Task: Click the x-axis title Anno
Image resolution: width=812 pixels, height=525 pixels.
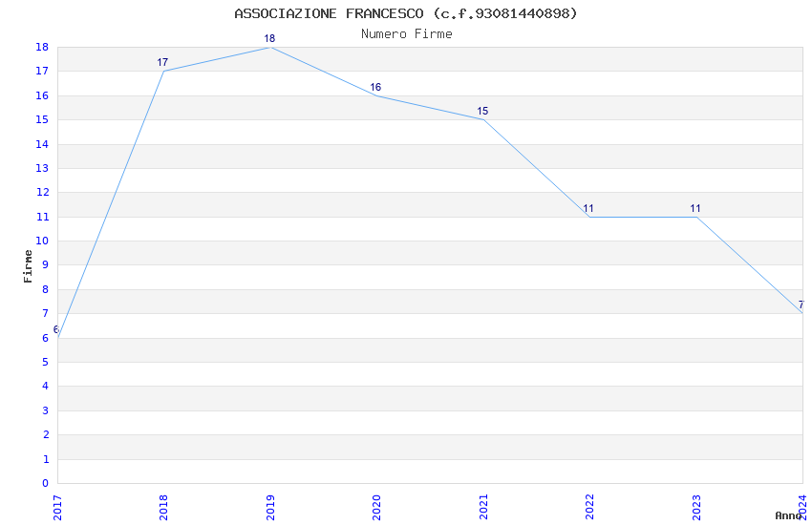Action: click(788, 515)
